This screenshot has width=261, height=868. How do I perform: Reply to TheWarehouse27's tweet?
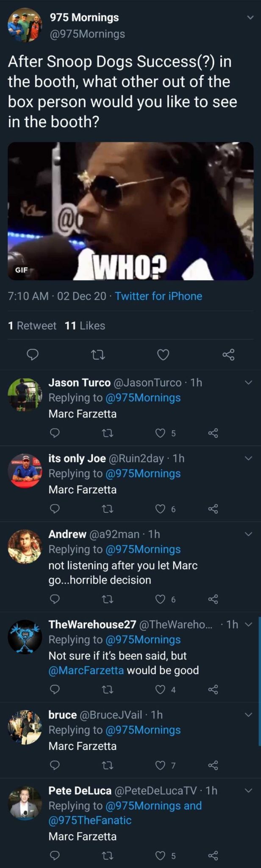tap(55, 689)
